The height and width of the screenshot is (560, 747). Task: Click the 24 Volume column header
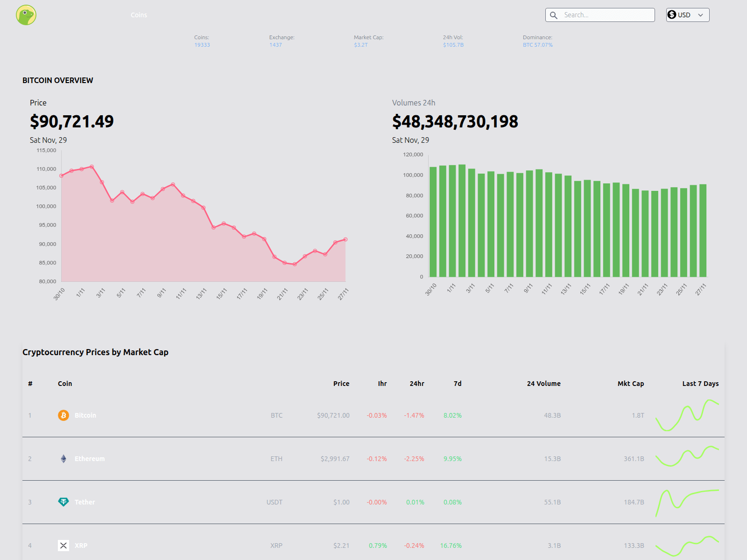[x=544, y=384]
